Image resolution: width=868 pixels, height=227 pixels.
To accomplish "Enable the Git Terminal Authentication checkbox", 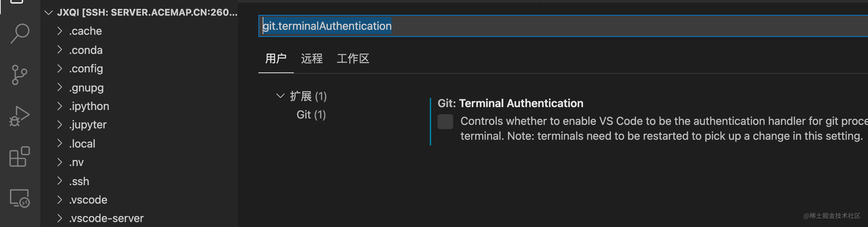I will 445,122.
